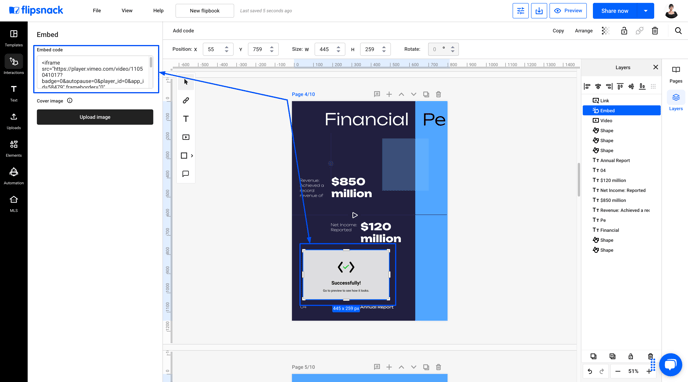Close the Layers panel
This screenshot has height=382, width=688.
(656, 67)
